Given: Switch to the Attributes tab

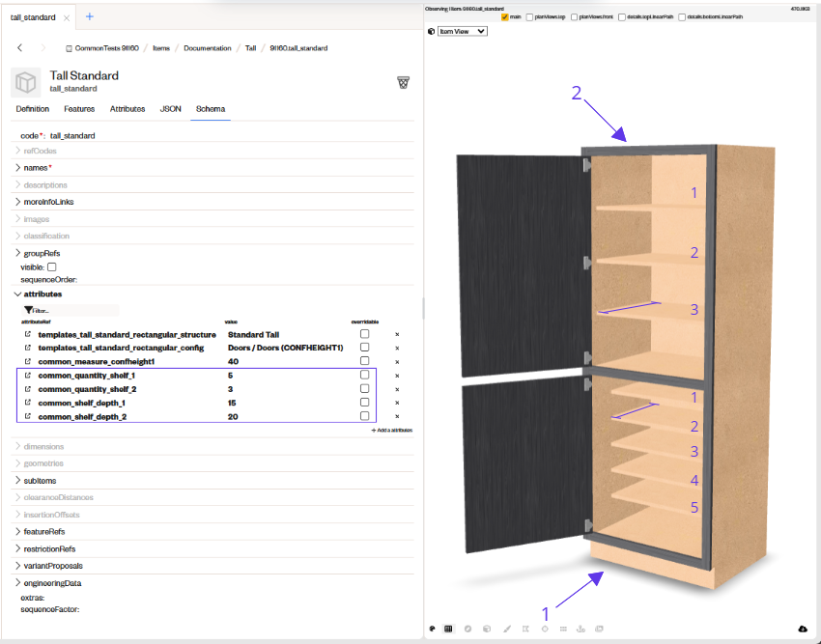Looking at the screenshot, I should (x=127, y=109).
